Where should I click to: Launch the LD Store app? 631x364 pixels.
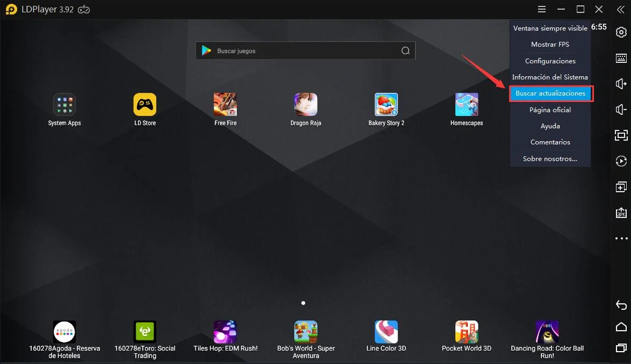[145, 105]
